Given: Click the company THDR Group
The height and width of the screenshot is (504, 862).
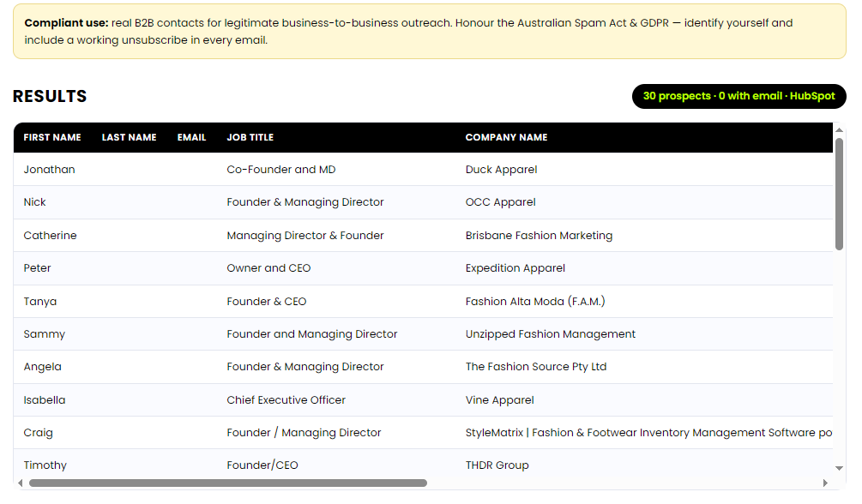Looking at the screenshot, I should pos(497,465).
